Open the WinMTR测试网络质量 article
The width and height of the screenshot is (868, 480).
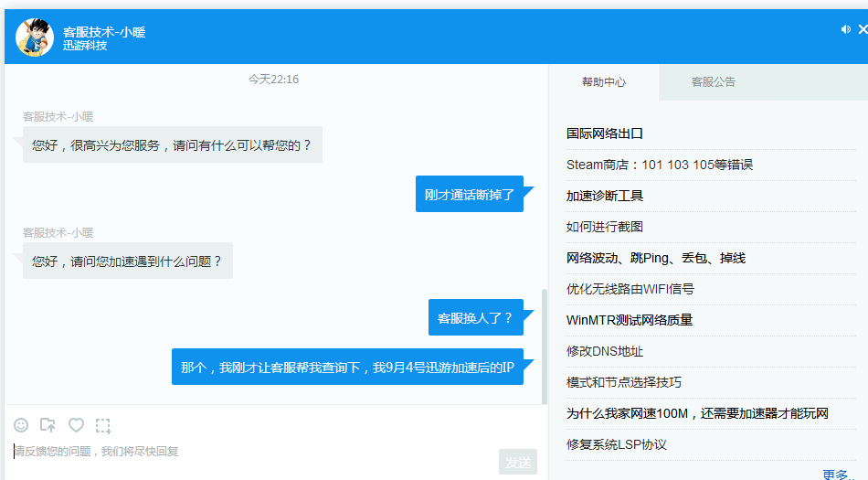click(630, 320)
